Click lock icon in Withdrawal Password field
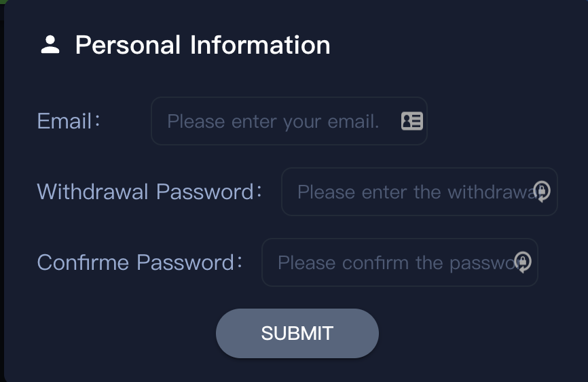The height and width of the screenshot is (382, 588). 541,192
